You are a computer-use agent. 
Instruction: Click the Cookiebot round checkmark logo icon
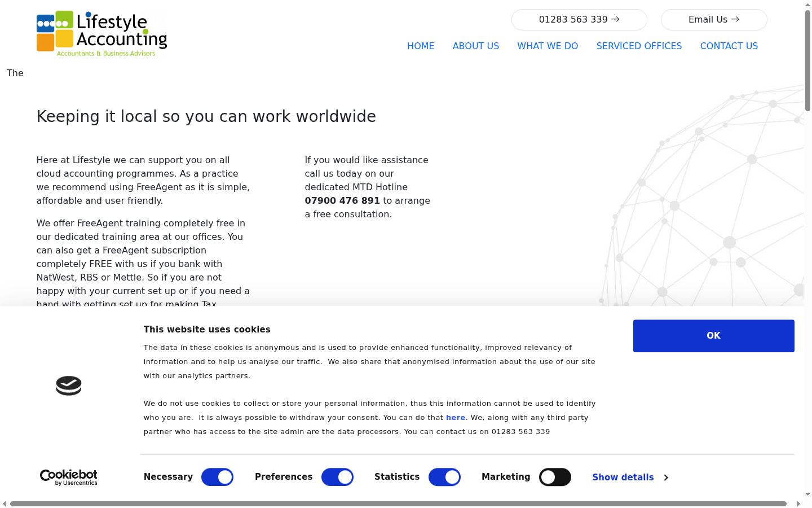coord(69,386)
